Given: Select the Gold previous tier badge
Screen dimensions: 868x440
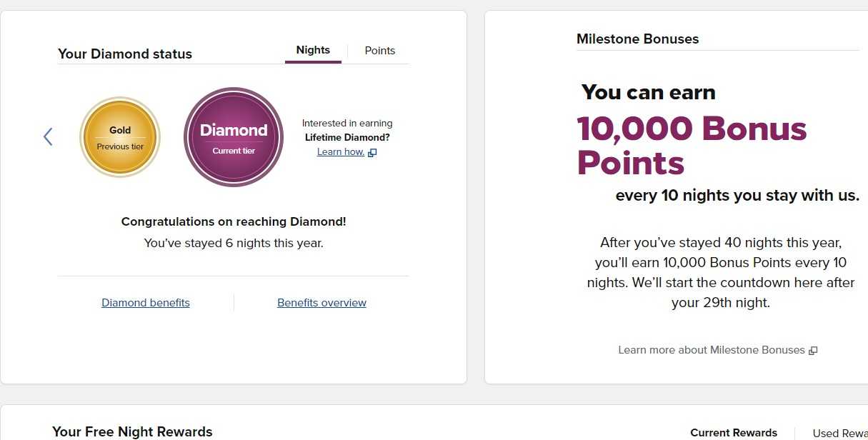Looking at the screenshot, I should click(x=120, y=137).
